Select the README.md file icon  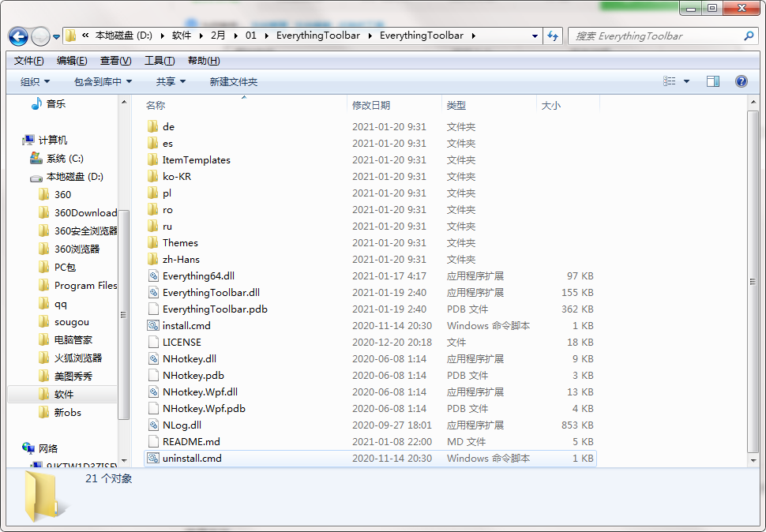[x=153, y=442]
